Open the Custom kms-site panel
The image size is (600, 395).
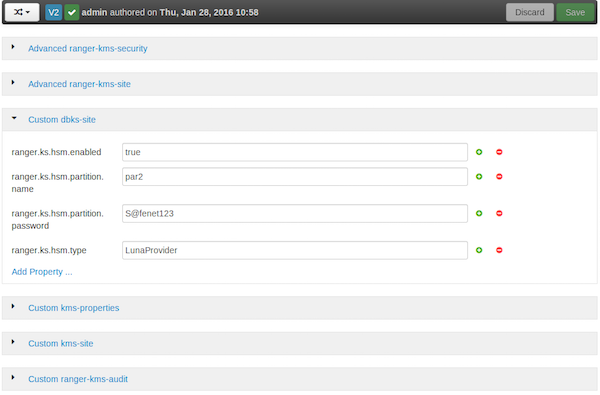click(60, 344)
